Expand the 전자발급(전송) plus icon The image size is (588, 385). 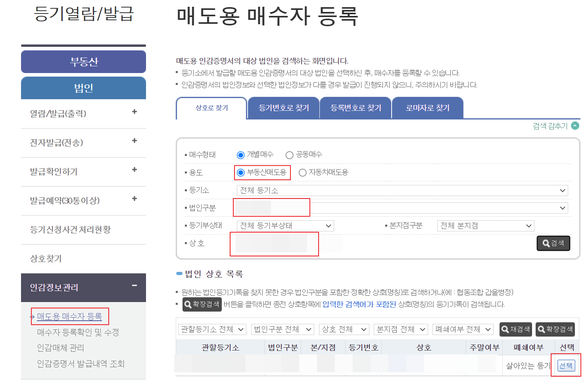click(x=135, y=141)
